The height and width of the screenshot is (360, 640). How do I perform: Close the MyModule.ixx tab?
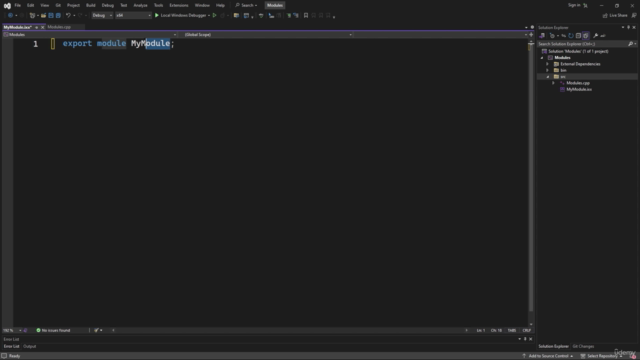[42, 27]
